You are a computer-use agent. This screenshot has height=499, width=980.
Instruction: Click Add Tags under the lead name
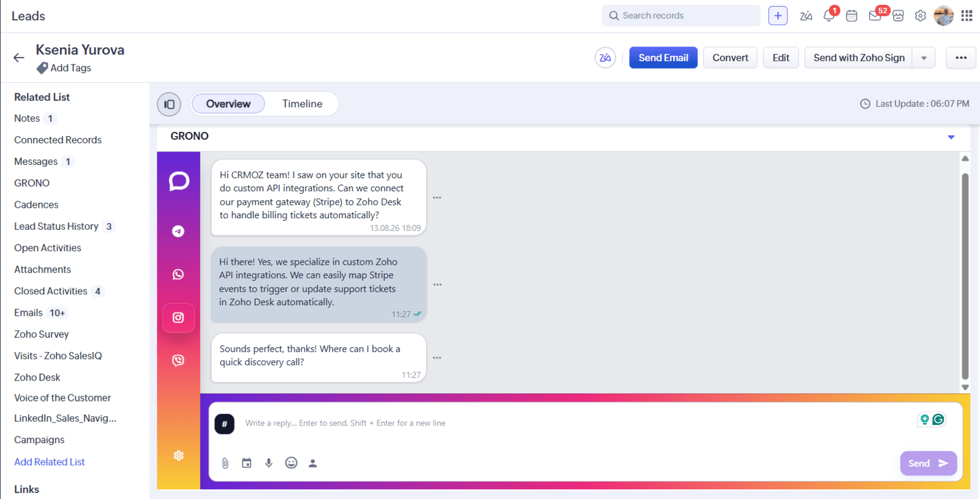[70, 68]
